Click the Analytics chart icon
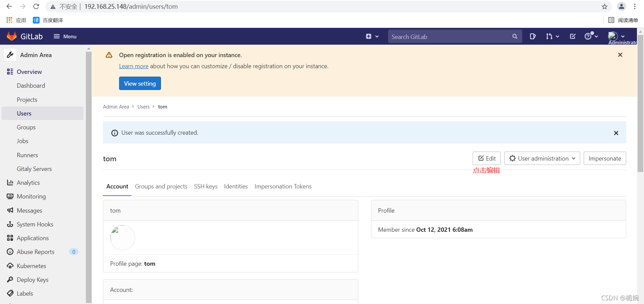Image resolution: width=644 pixels, height=304 pixels. pos(10,182)
